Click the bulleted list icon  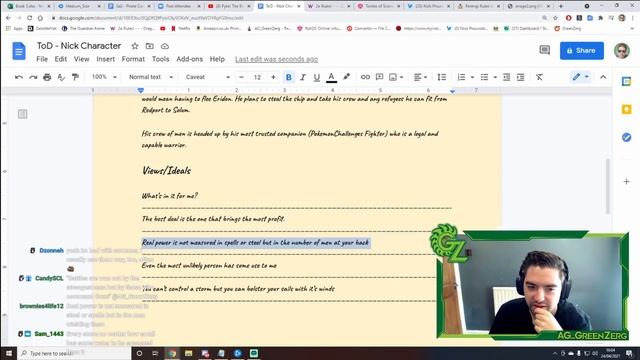(484, 77)
